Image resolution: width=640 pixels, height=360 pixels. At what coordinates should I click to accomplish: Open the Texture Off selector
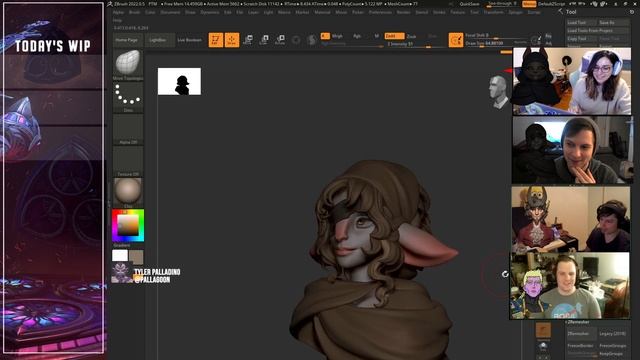click(128, 161)
